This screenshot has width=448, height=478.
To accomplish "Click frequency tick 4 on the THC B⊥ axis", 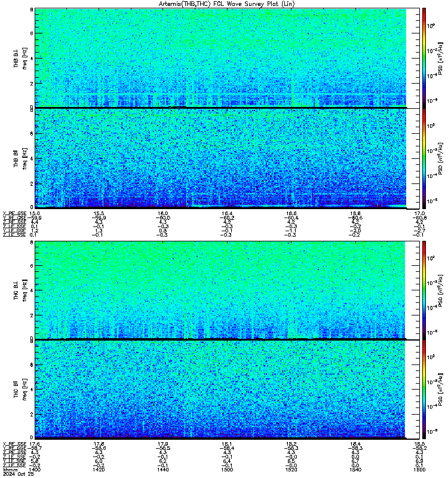I will tap(32, 290).
